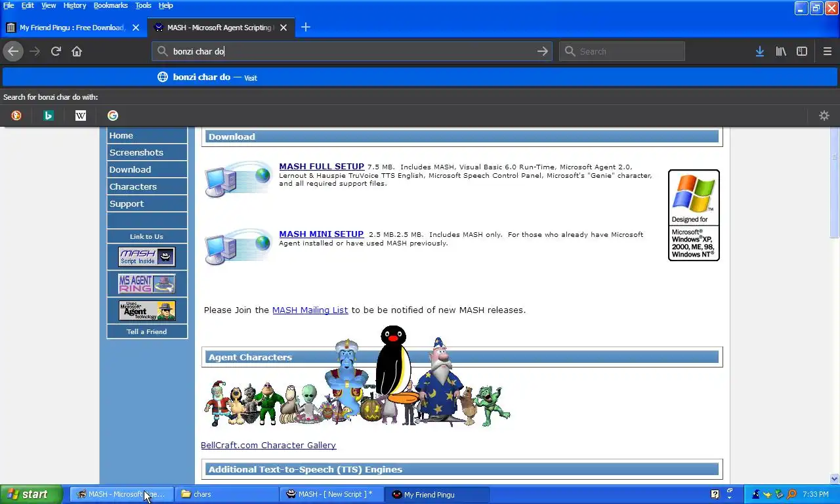Open Support in site sidebar

pyautogui.click(x=147, y=203)
